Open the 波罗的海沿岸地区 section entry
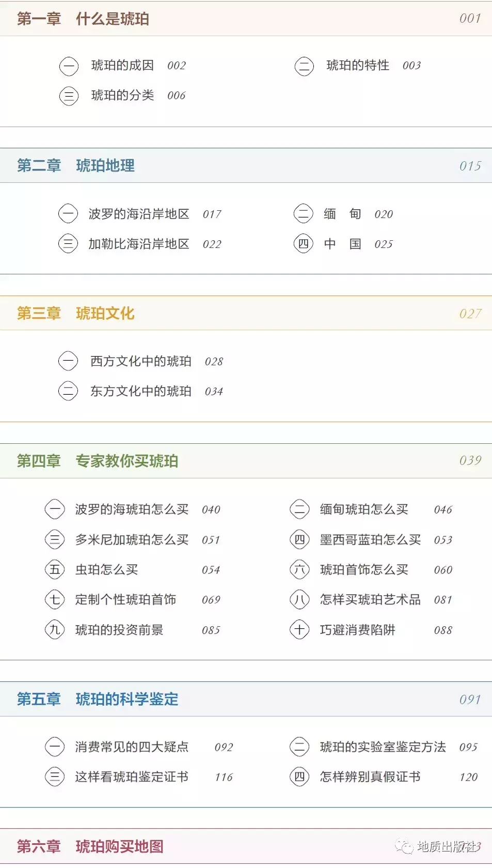Image resolution: width=492 pixels, height=868 pixels. point(139,214)
